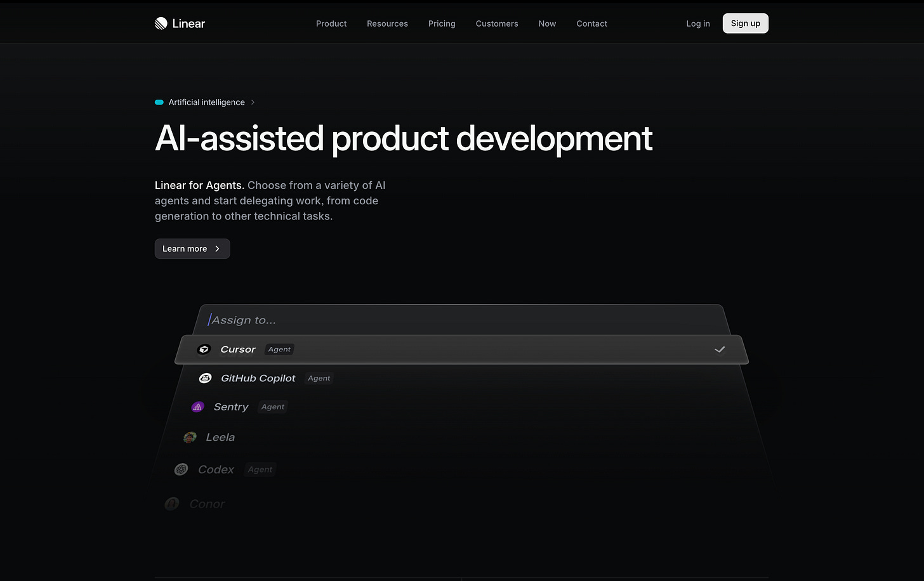Click the Sign up button

coord(745,23)
